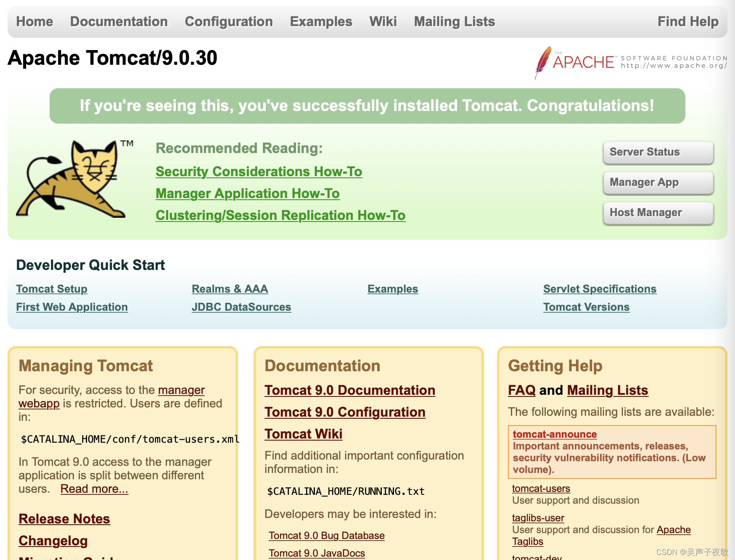Open the Tomcat Setup quick start link
Screen dimensions: 735x560
tap(52, 289)
